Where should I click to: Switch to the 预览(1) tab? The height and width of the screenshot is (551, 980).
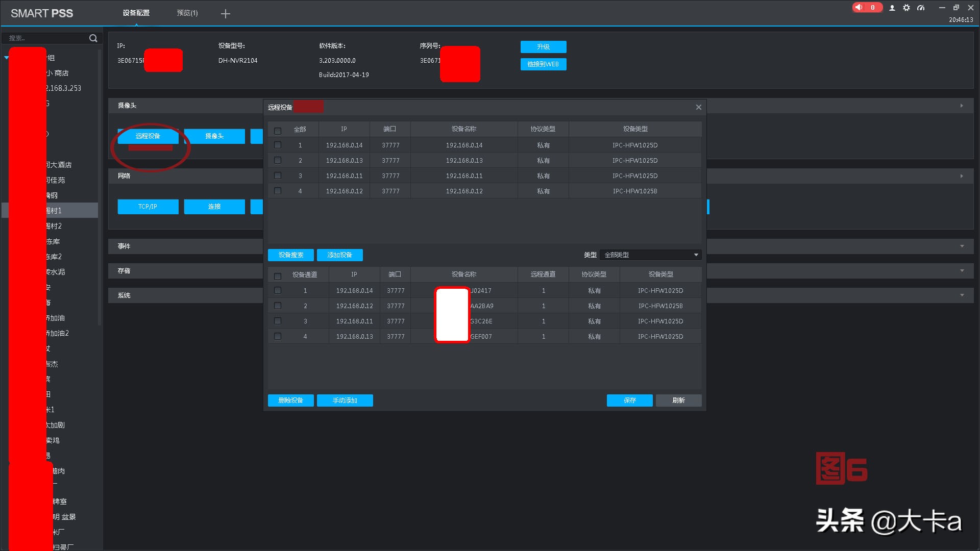(x=187, y=13)
